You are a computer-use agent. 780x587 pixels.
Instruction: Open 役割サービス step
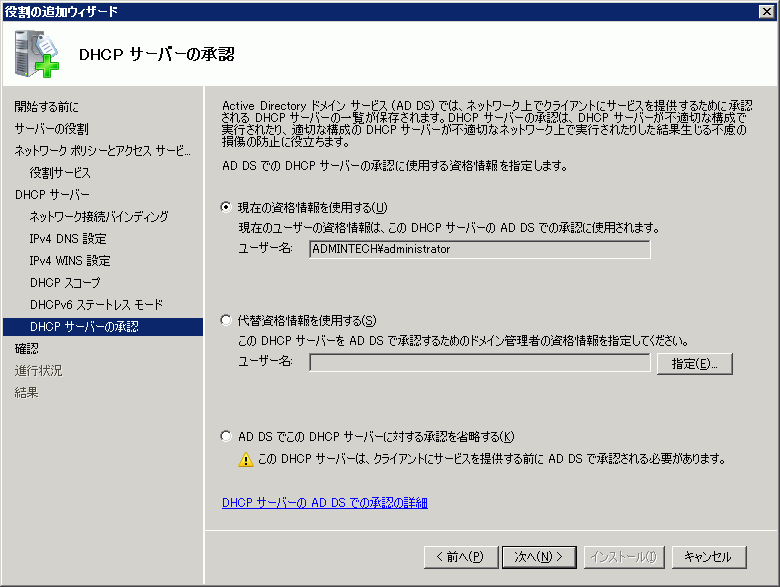coord(60,173)
